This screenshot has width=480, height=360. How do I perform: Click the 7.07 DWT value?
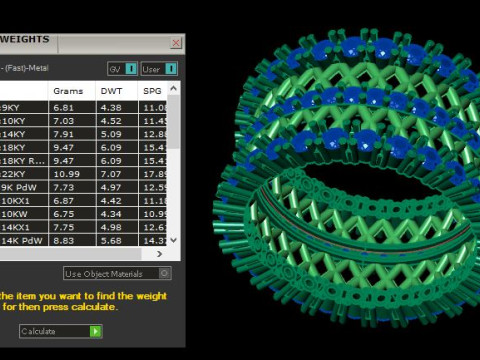tap(111, 174)
